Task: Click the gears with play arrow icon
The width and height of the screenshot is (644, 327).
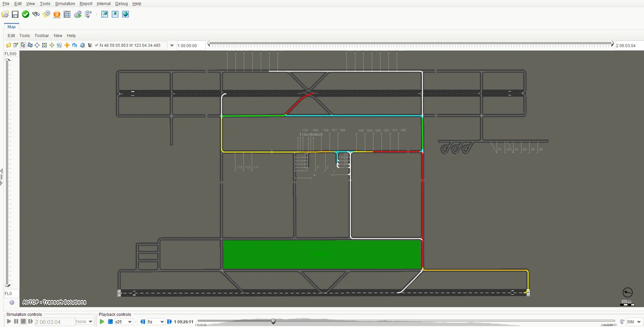Action: 78,14
